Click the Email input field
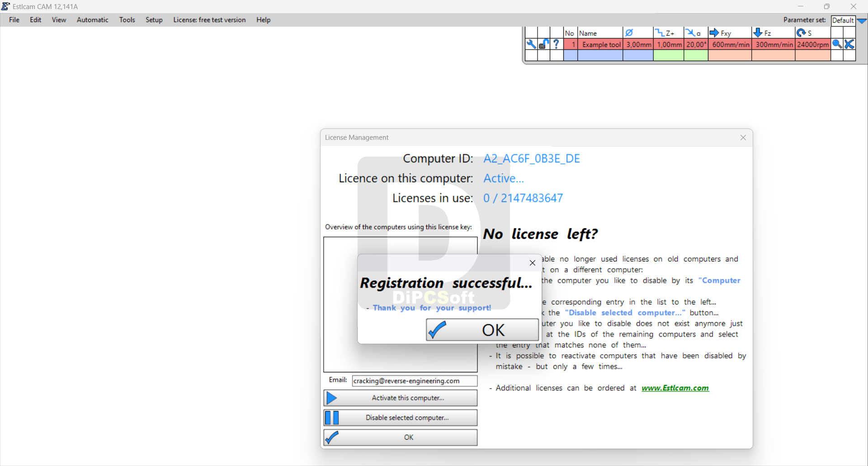868x466 pixels. click(x=415, y=380)
